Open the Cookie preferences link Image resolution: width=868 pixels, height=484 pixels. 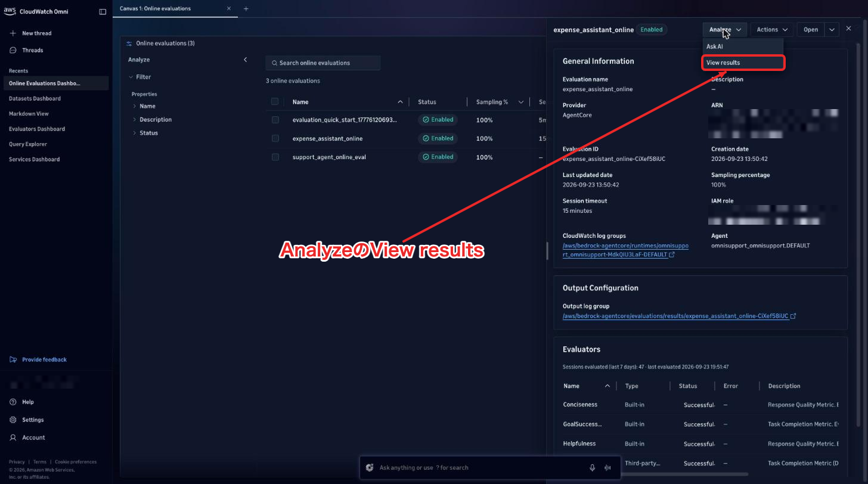(x=76, y=462)
